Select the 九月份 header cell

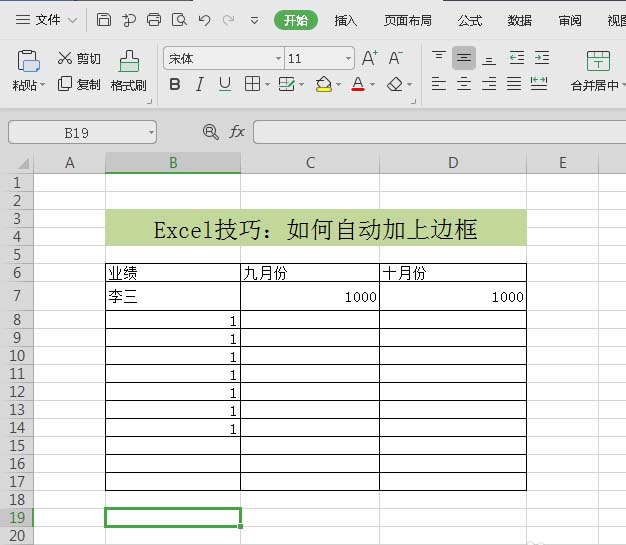click(x=310, y=273)
